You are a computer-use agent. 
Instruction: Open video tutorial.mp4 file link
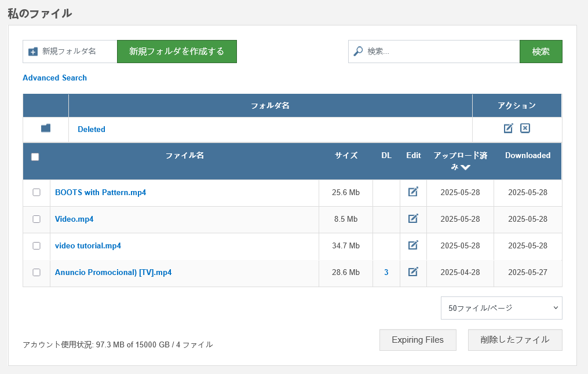point(88,245)
